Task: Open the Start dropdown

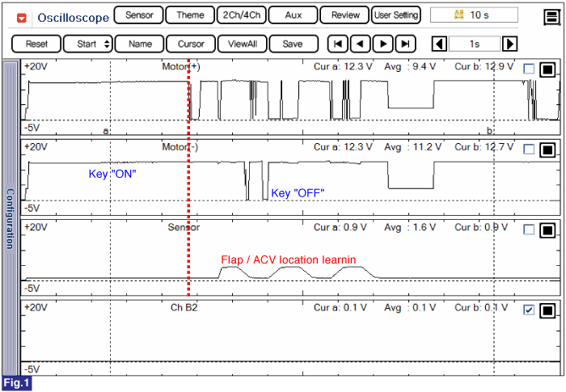Action: tap(88, 44)
